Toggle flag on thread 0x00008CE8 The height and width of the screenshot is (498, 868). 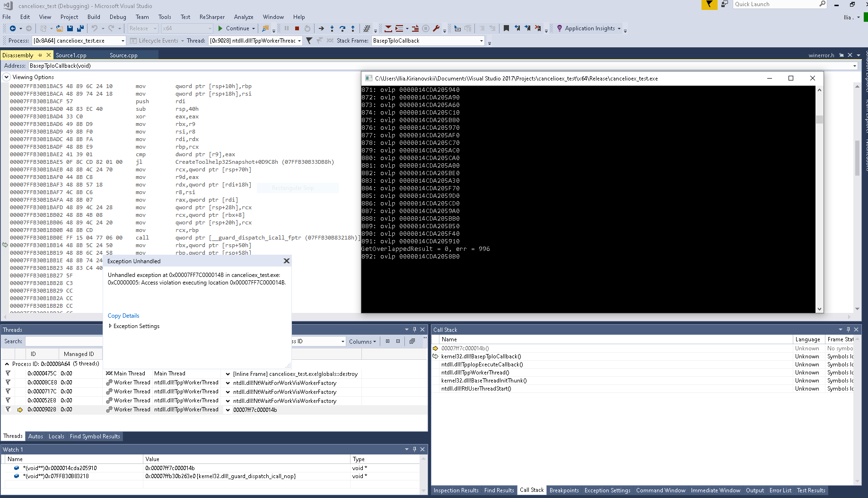coord(8,382)
